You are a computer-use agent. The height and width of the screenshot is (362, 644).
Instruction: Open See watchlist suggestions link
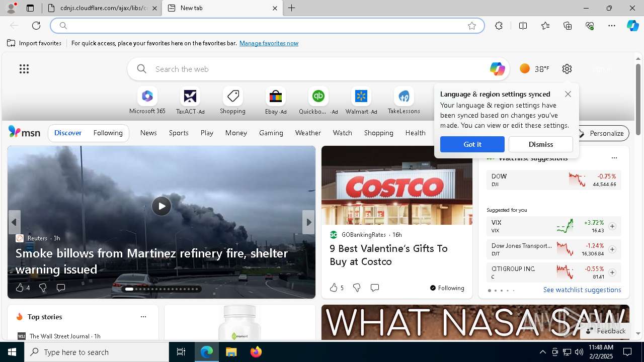(582, 290)
